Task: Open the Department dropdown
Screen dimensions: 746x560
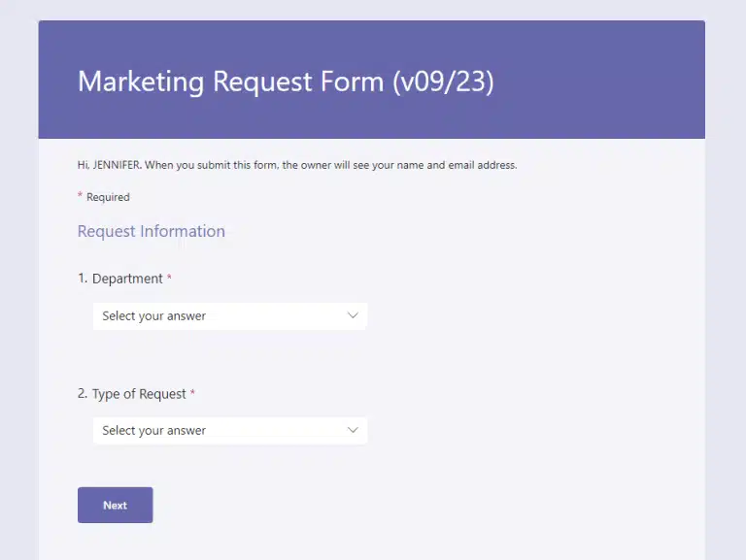Action: coord(229,315)
